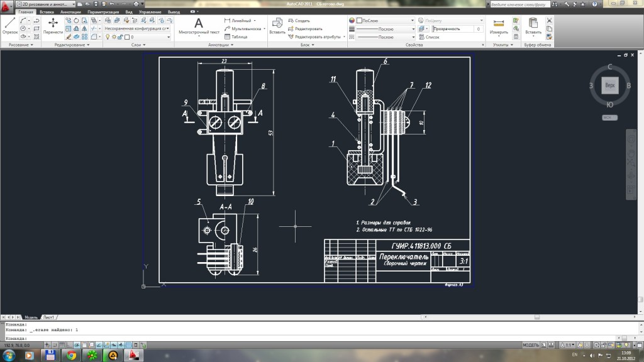Image resolution: width=644 pixels, height=362 pixels.
Task: Open the Измерить measure tool
Action: pyautogui.click(x=499, y=26)
